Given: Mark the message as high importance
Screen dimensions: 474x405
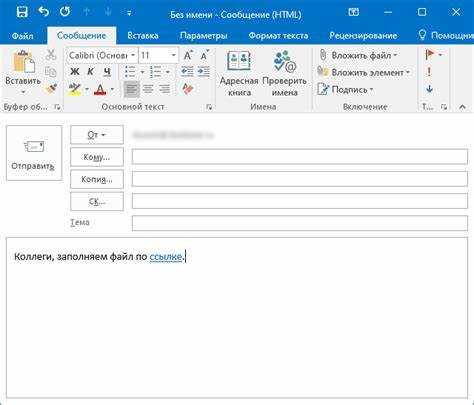Looking at the screenshot, I should 429,72.
